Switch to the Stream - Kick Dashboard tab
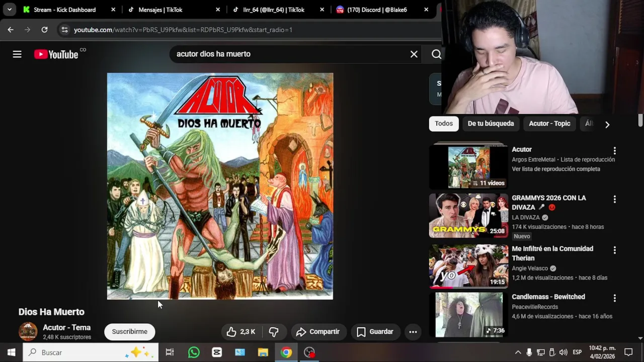The height and width of the screenshot is (362, 644). click(x=65, y=10)
